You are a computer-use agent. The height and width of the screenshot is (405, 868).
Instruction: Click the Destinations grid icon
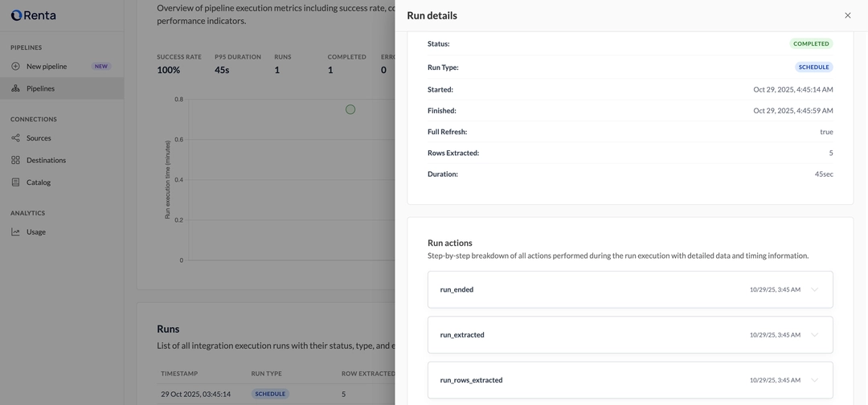tap(15, 160)
